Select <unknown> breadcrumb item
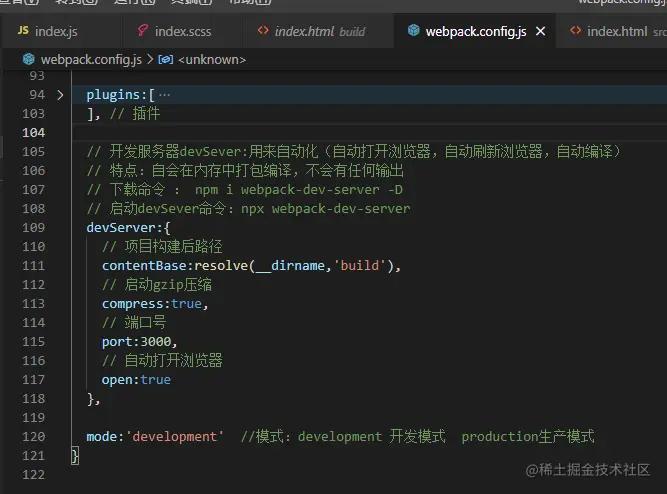 pos(212,60)
